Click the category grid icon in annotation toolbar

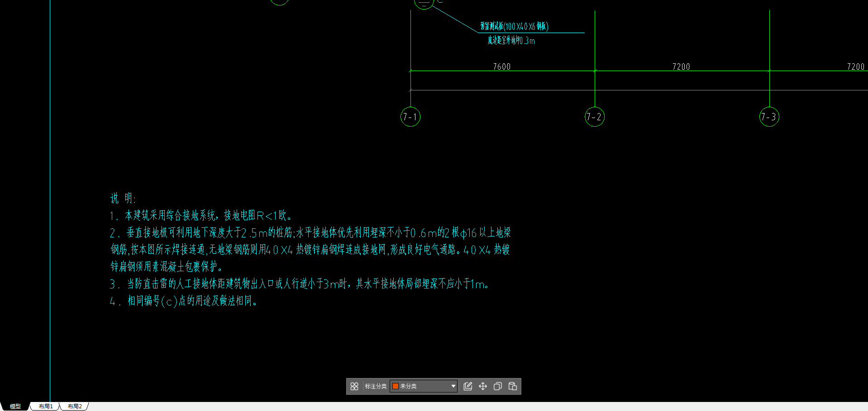click(354, 386)
